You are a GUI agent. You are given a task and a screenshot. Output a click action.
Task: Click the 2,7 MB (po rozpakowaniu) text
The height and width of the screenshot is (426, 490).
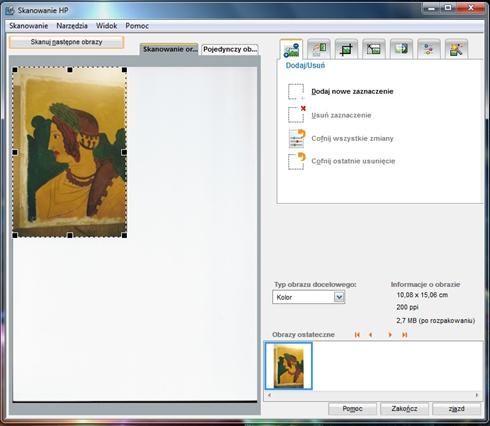point(436,321)
